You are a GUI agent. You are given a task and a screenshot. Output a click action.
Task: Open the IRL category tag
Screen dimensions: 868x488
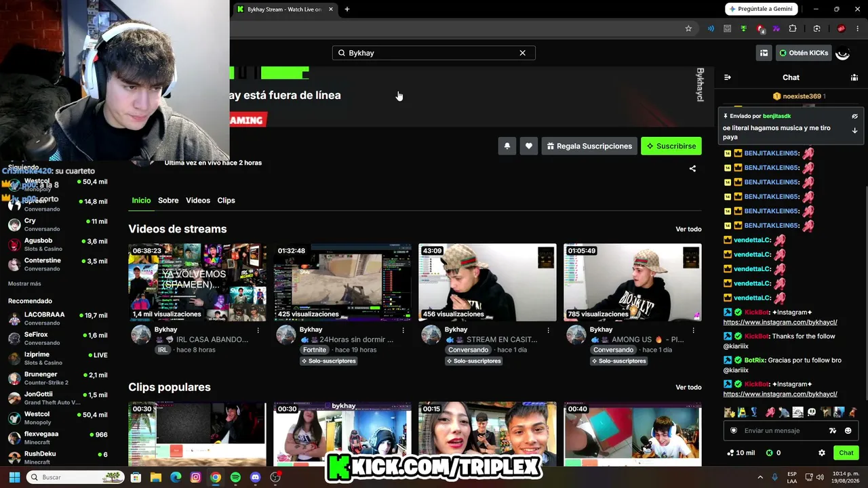[x=162, y=350]
